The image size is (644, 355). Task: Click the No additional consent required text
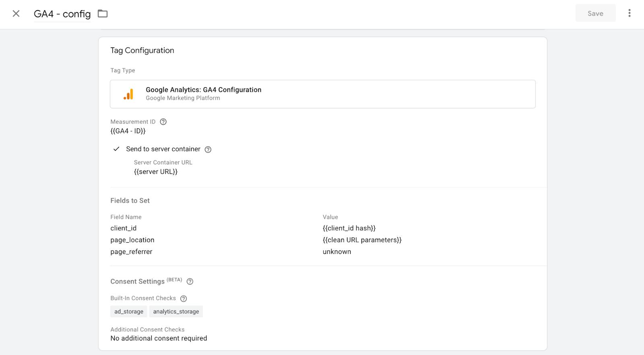[159, 338]
